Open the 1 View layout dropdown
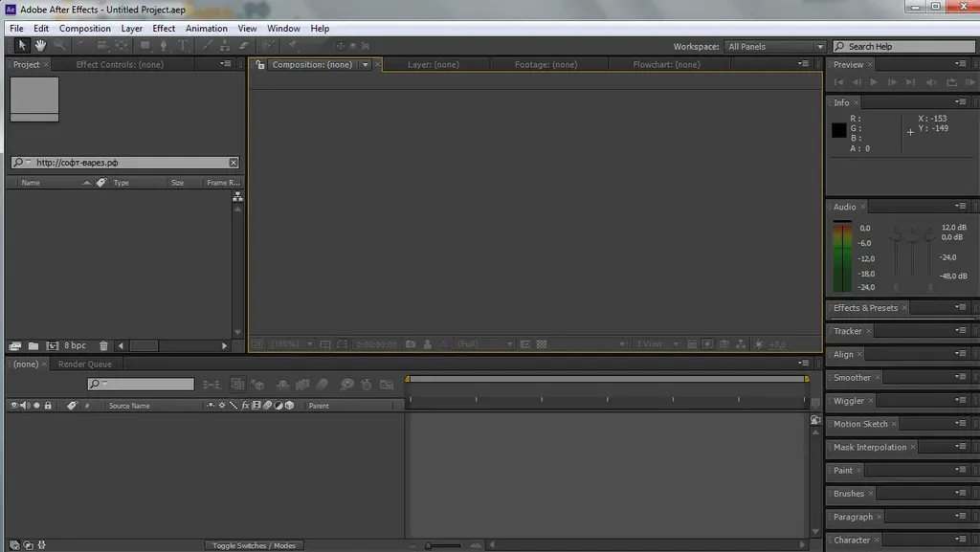980x552 pixels. [x=657, y=344]
